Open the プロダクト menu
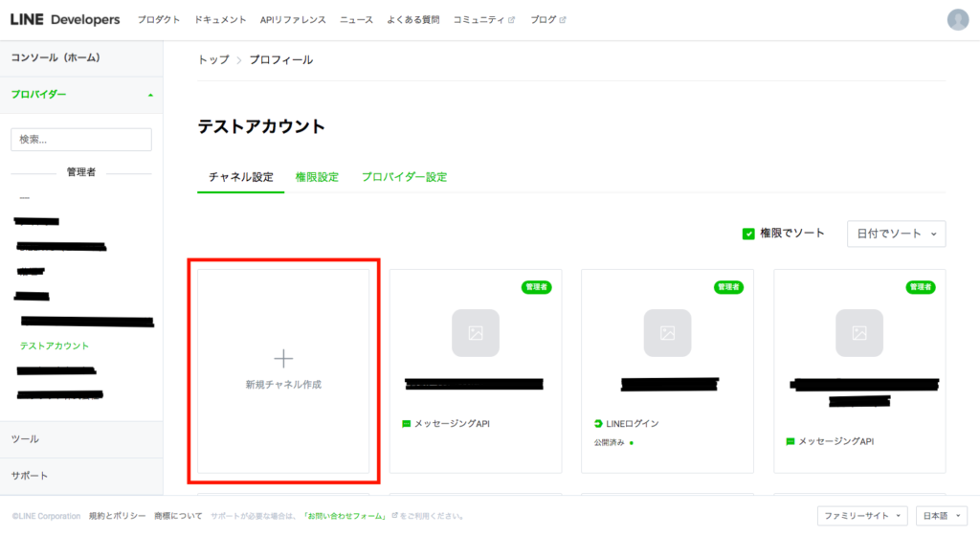 159,20
